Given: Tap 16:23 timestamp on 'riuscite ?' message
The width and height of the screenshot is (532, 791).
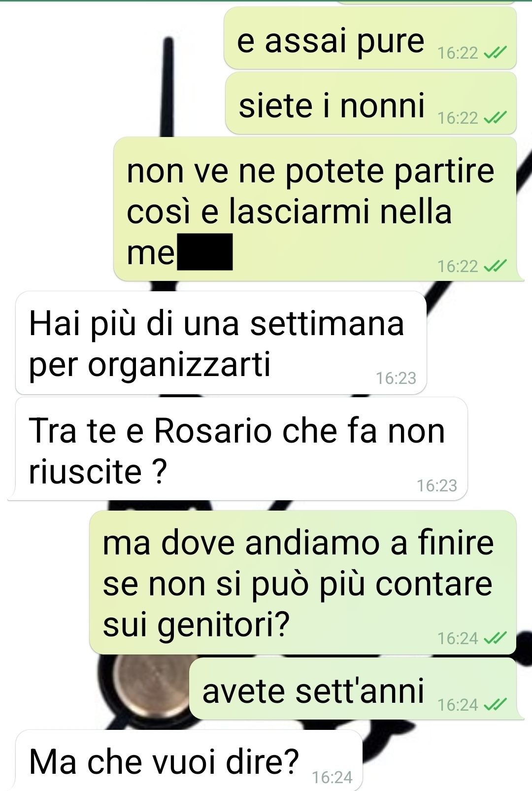Looking at the screenshot, I should (x=437, y=486).
